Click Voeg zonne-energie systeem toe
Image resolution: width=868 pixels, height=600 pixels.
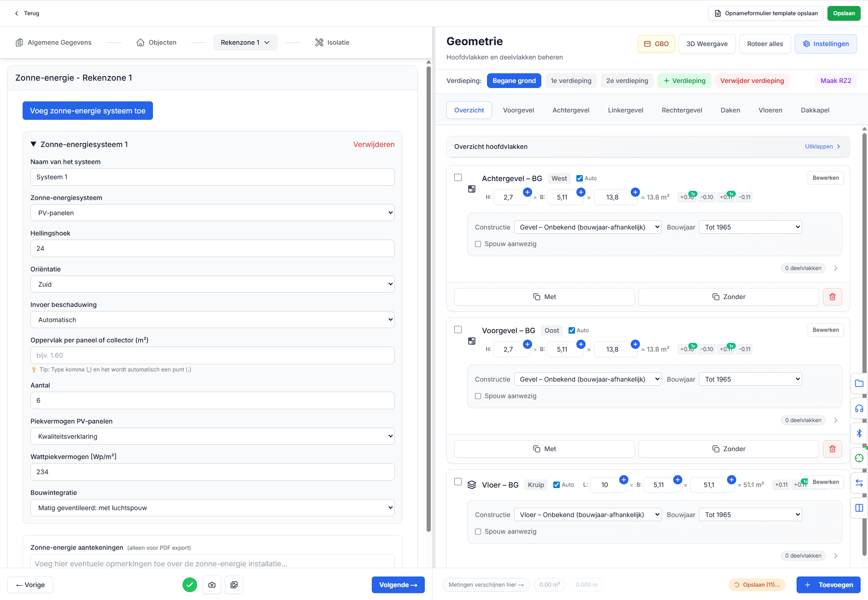(88, 111)
